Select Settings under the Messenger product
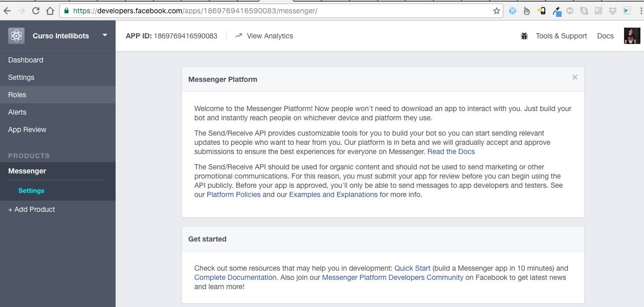This screenshot has width=644, height=307. point(31,190)
